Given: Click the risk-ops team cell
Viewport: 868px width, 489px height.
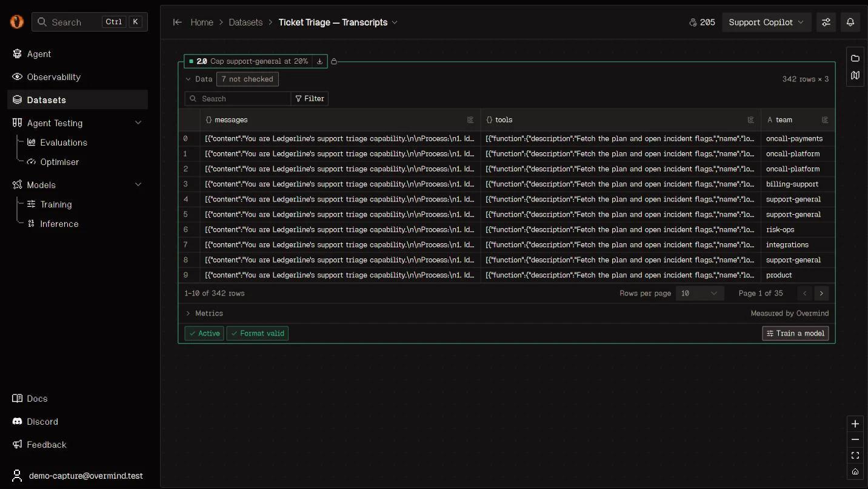Looking at the screenshot, I should [798, 229].
